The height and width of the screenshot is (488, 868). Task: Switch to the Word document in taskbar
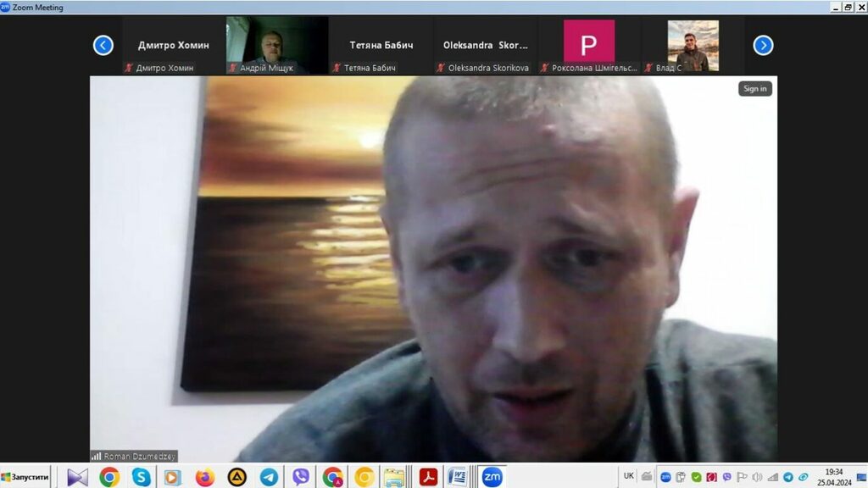click(x=457, y=477)
